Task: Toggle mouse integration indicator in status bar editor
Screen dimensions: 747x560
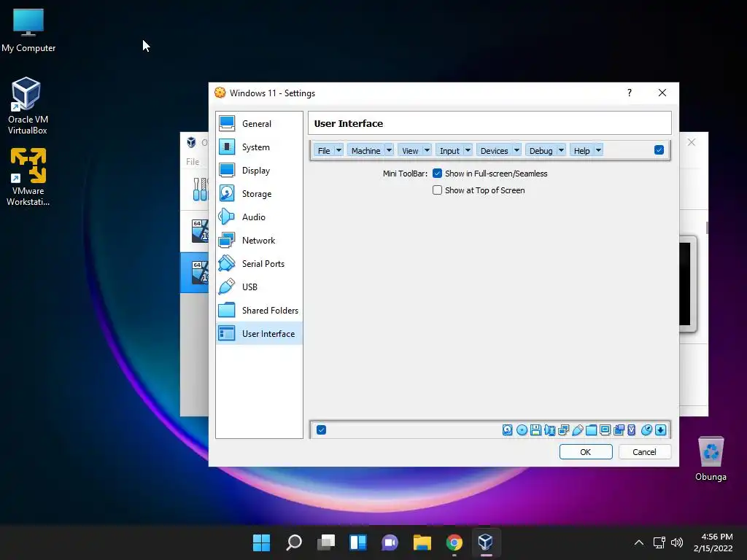Action: 646,430
